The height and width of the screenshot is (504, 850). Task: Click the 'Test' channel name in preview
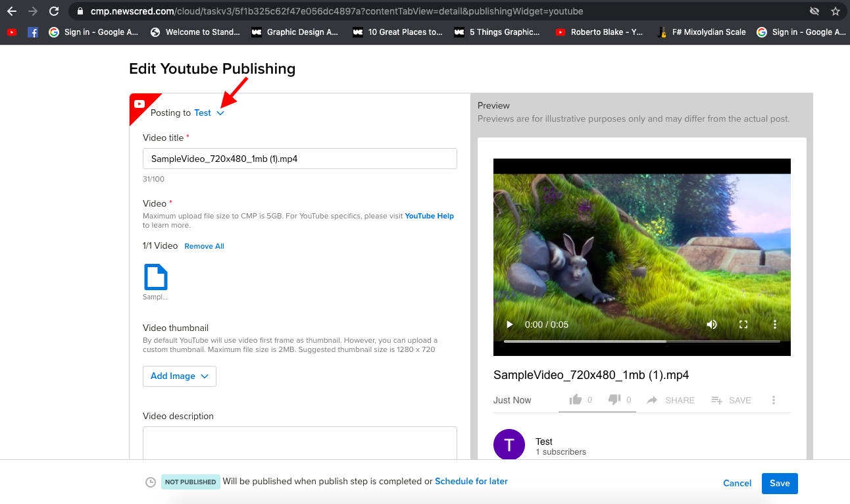point(544,441)
